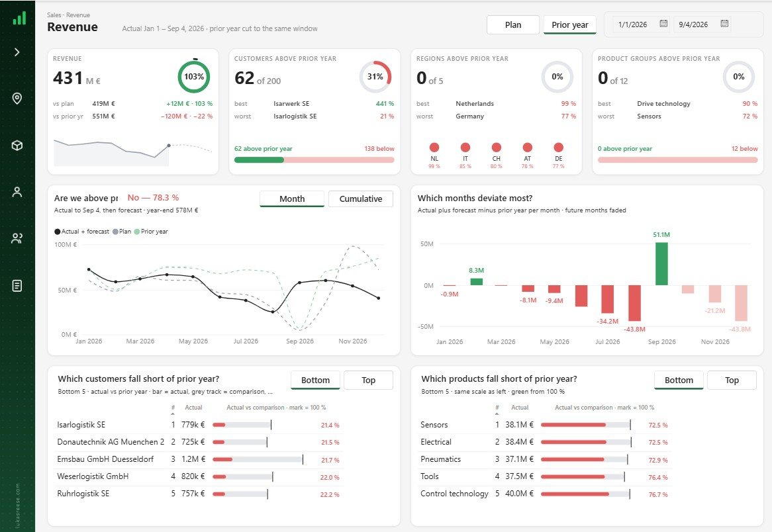Open the products cube icon in sidebar
The image size is (772, 532).
(17, 146)
